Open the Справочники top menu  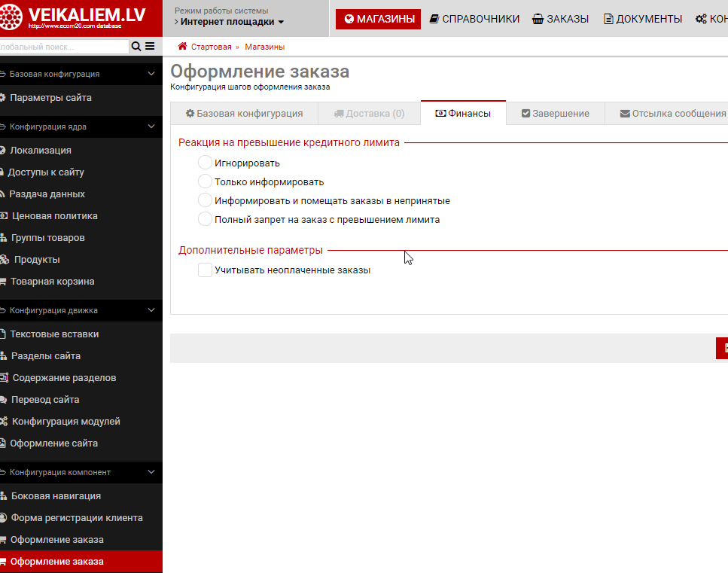[474, 19]
